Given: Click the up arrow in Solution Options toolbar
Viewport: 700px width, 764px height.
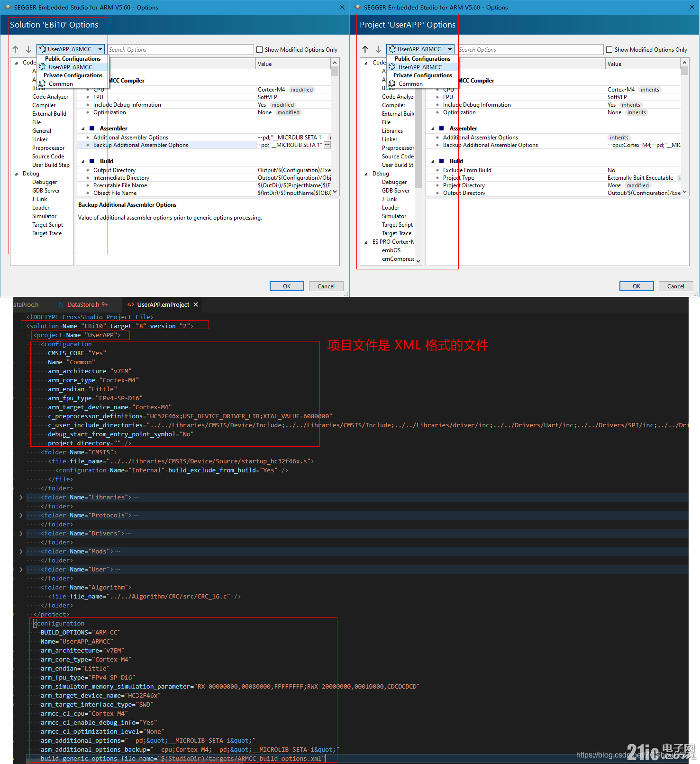Looking at the screenshot, I should coord(16,49).
